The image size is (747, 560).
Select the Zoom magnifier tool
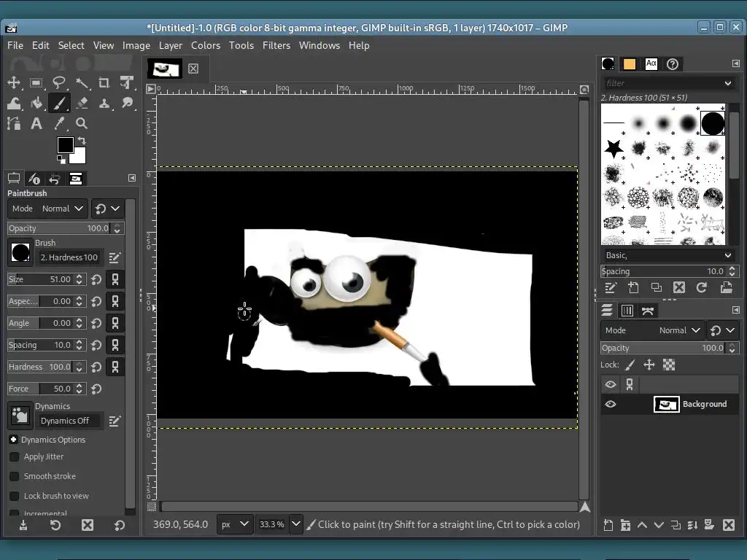tap(82, 124)
